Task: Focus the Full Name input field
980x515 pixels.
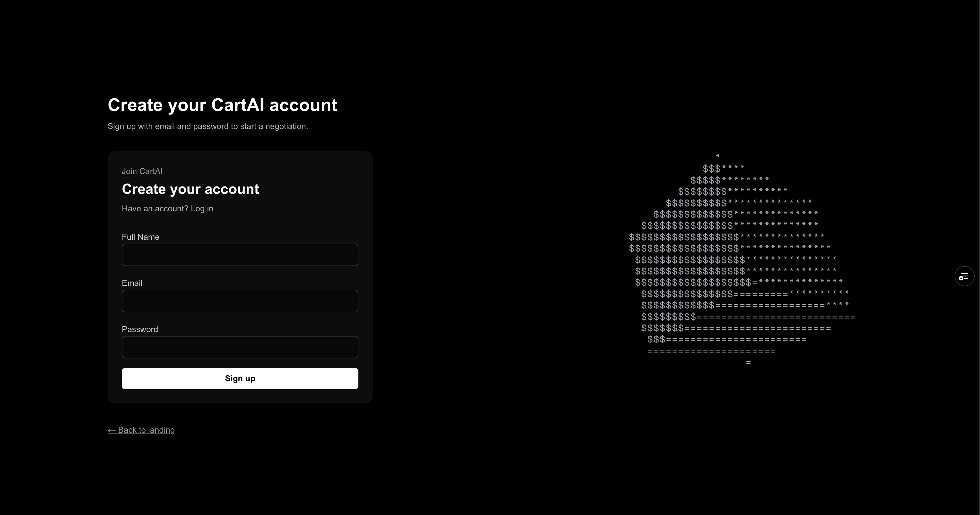Action: [240, 255]
